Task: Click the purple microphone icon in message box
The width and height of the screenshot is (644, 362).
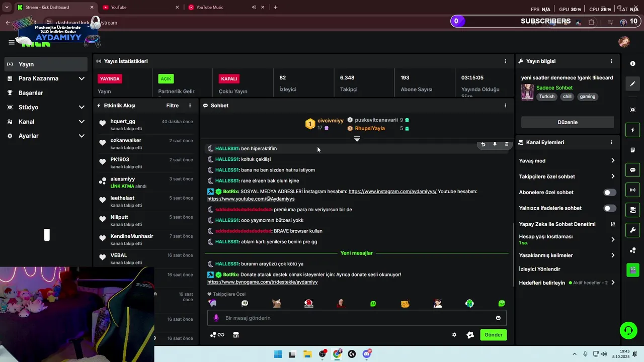Action: coord(216,318)
